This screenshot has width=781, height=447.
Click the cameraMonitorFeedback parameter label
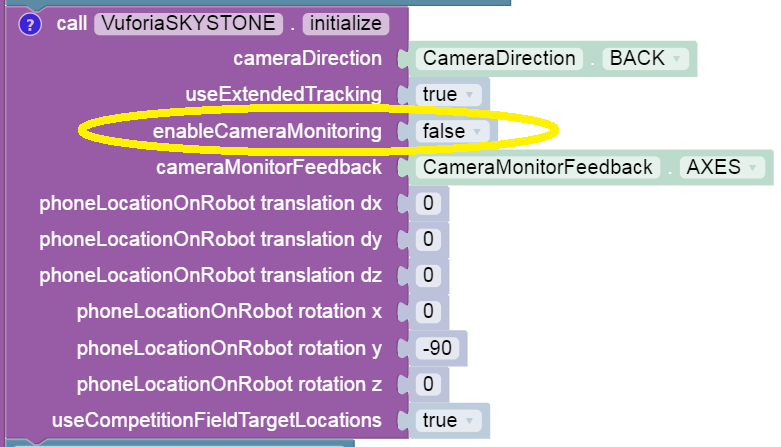pyautogui.click(x=269, y=167)
